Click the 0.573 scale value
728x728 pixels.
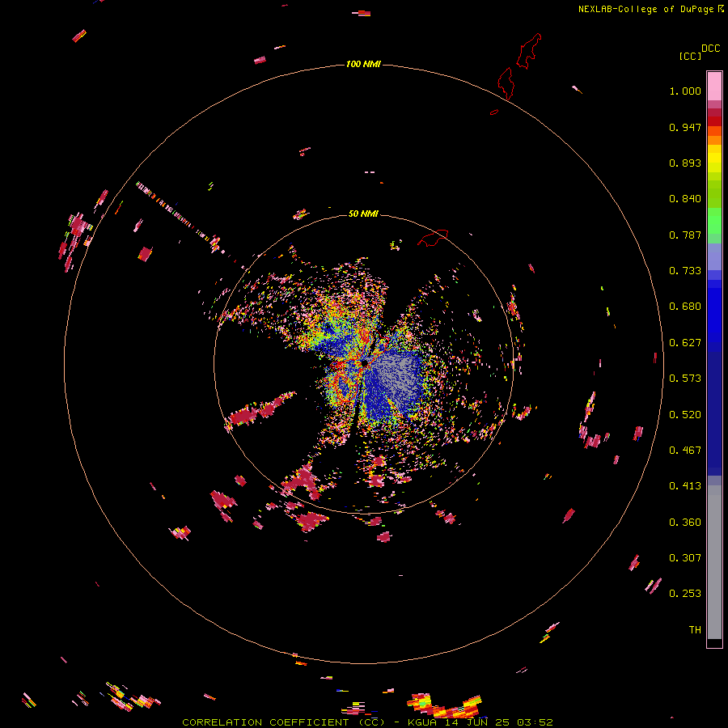pos(685,379)
